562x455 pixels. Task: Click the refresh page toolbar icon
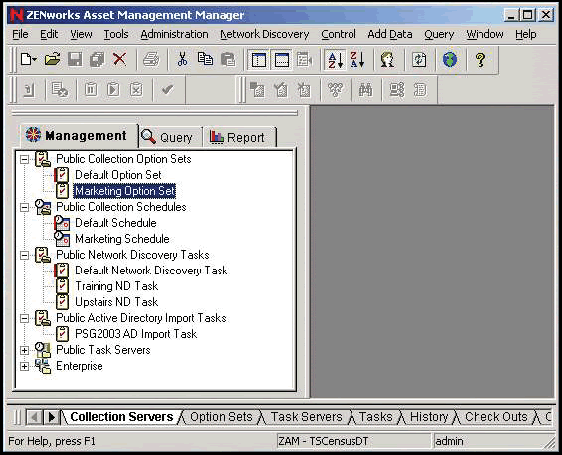419,60
